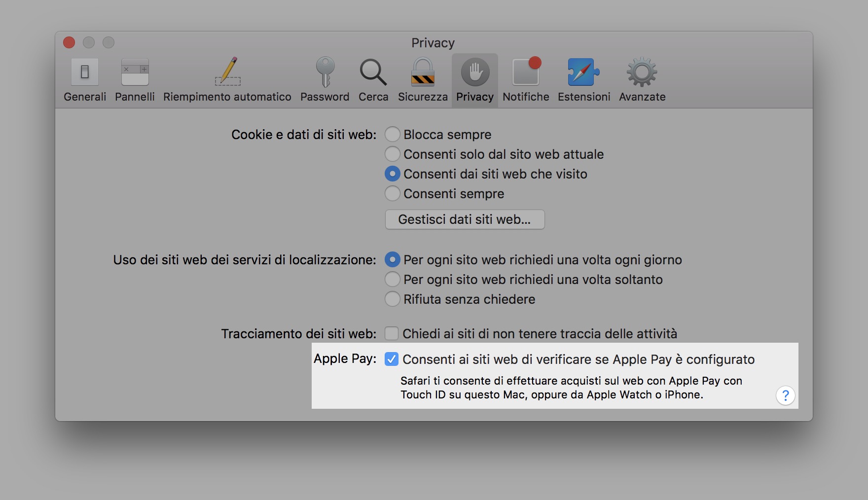The height and width of the screenshot is (500, 868).
Task: Open the Sicurezza padlock pane
Action: 423,80
